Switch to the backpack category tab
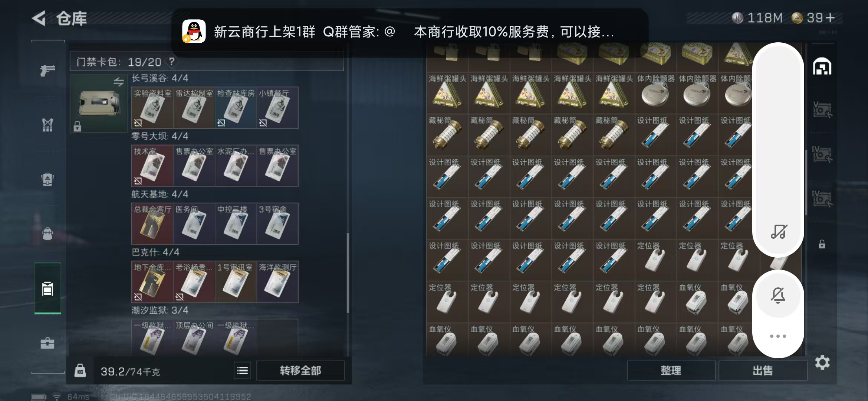 click(47, 234)
